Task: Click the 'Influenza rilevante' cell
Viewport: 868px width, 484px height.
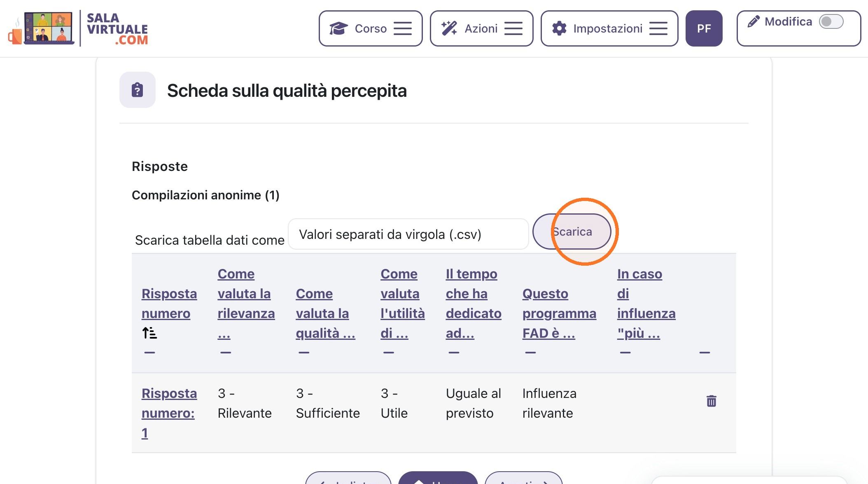Action: (549, 403)
